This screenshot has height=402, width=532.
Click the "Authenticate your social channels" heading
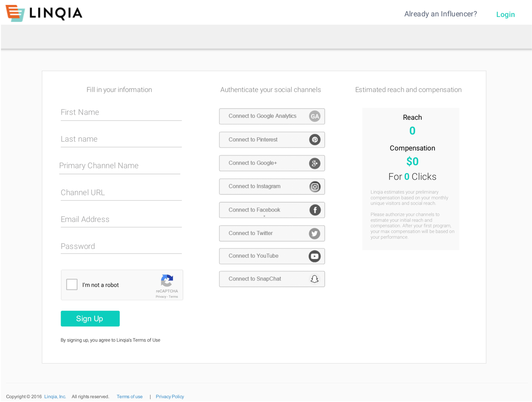pyautogui.click(x=271, y=90)
